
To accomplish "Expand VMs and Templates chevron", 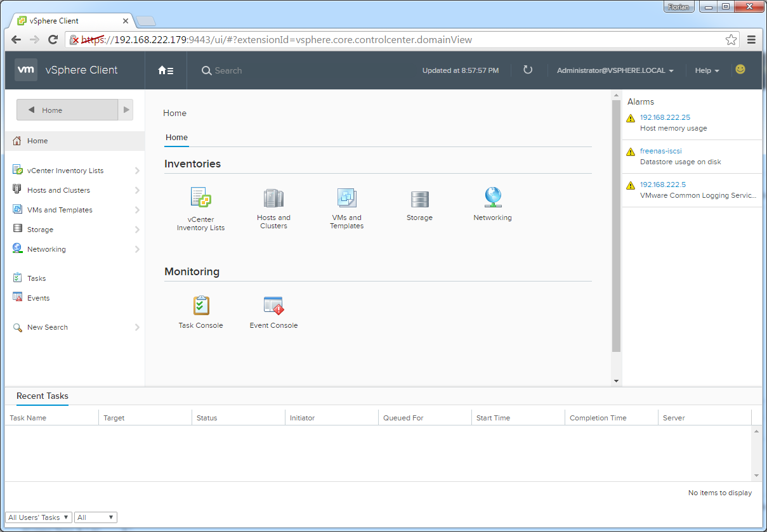I will click(137, 210).
